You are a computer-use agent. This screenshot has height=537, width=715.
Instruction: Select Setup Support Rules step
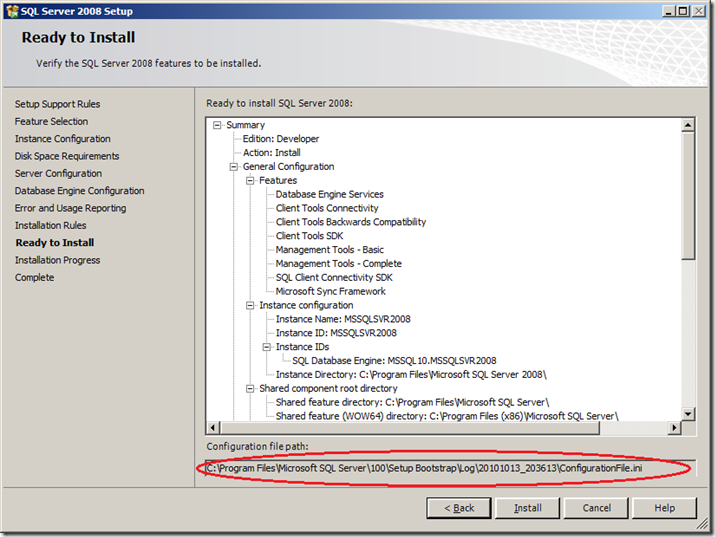click(x=57, y=104)
